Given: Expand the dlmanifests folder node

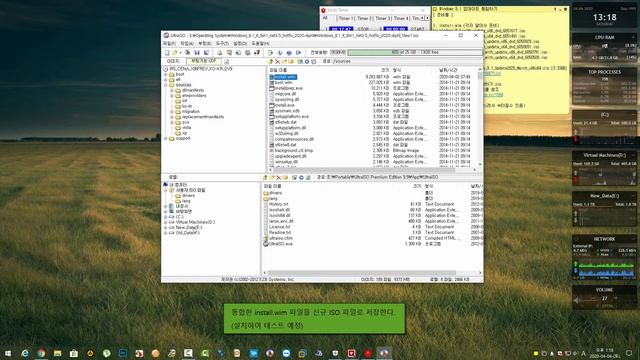Looking at the screenshot, I should (x=172, y=90).
